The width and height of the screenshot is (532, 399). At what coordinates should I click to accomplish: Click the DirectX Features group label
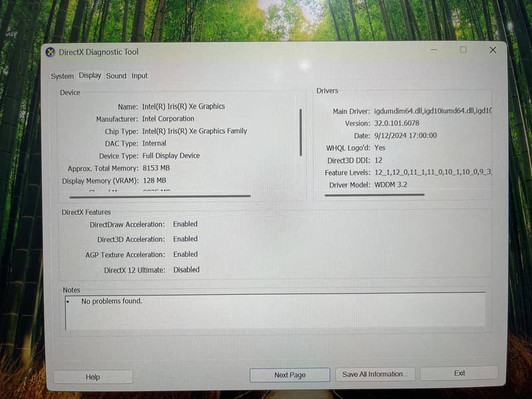[86, 212]
